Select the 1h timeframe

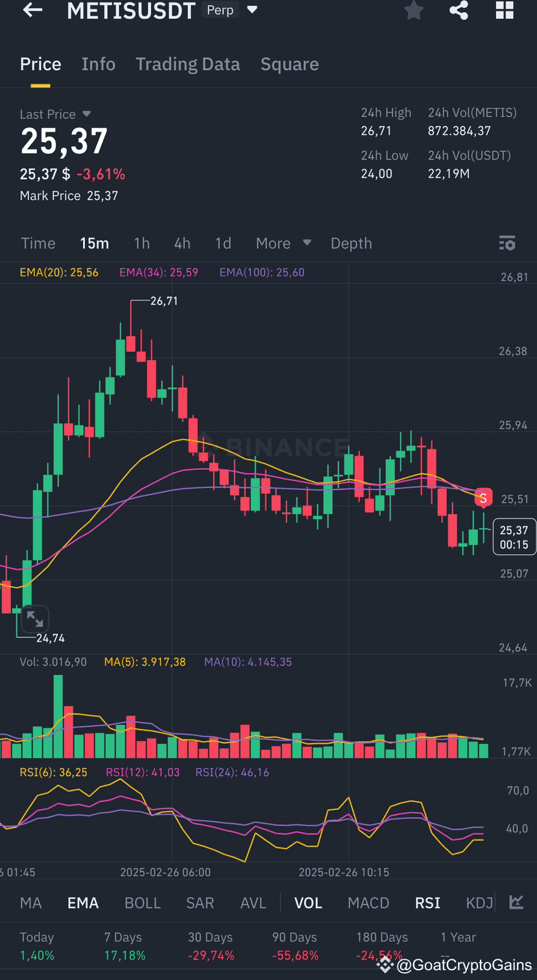(141, 243)
